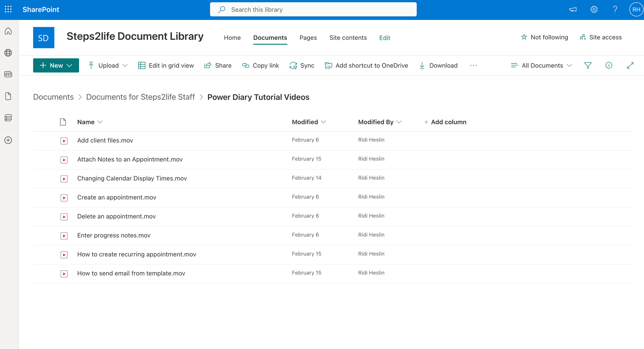
Task: Go to Documents for Steps2life Staff breadcrumb
Action: point(140,97)
